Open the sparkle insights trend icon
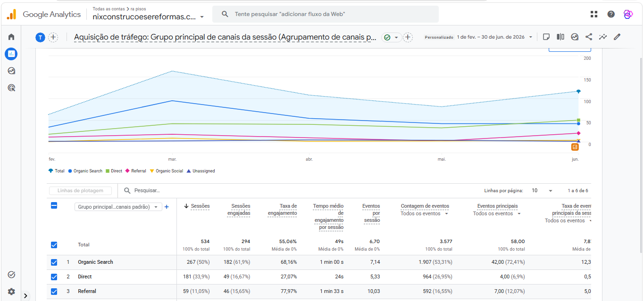Image resolution: width=644 pixels, height=301 pixels. [603, 37]
